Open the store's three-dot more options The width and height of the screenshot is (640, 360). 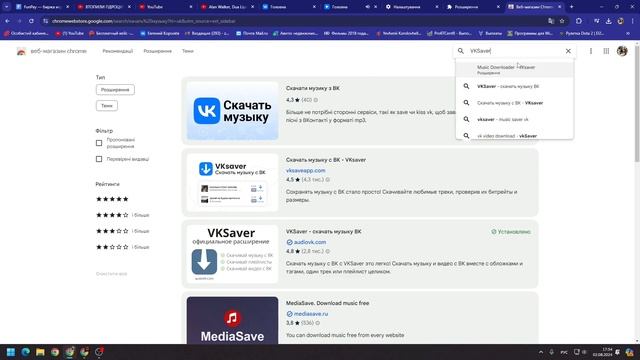tap(591, 51)
